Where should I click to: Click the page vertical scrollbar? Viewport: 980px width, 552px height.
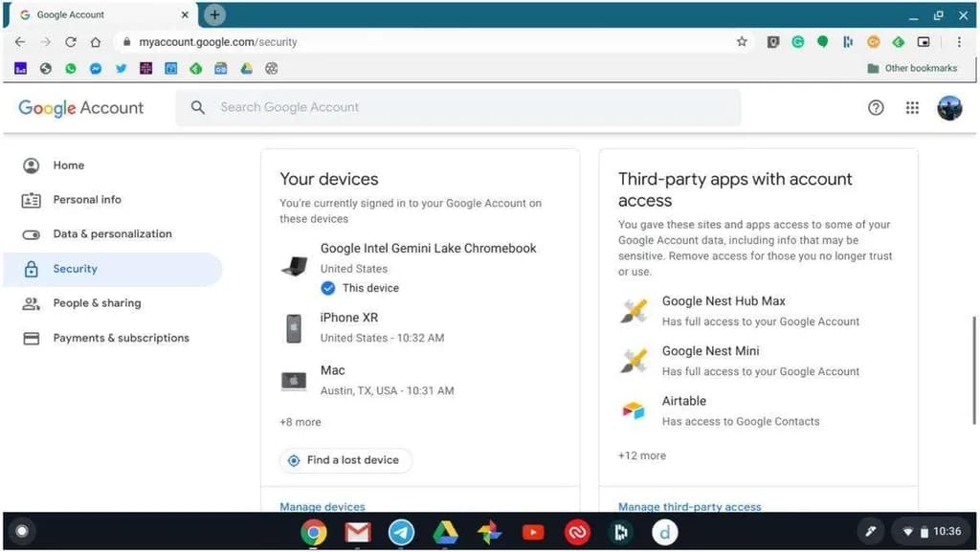click(x=974, y=364)
